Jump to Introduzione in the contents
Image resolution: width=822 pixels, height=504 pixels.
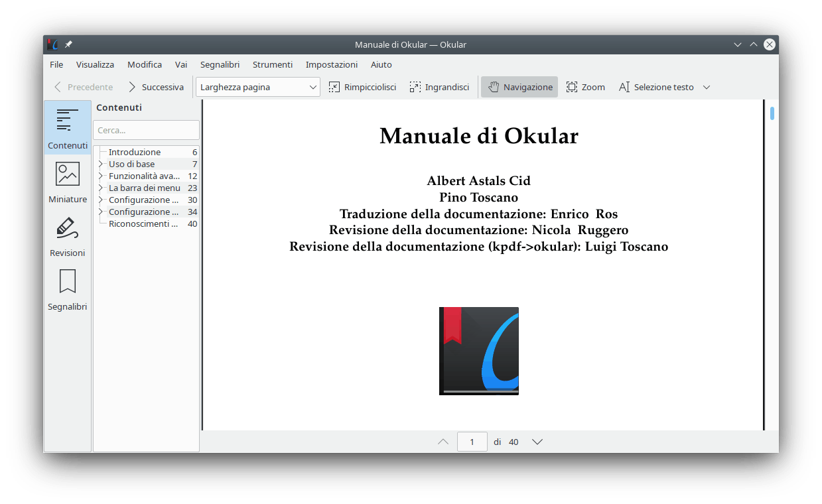point(135,152)
